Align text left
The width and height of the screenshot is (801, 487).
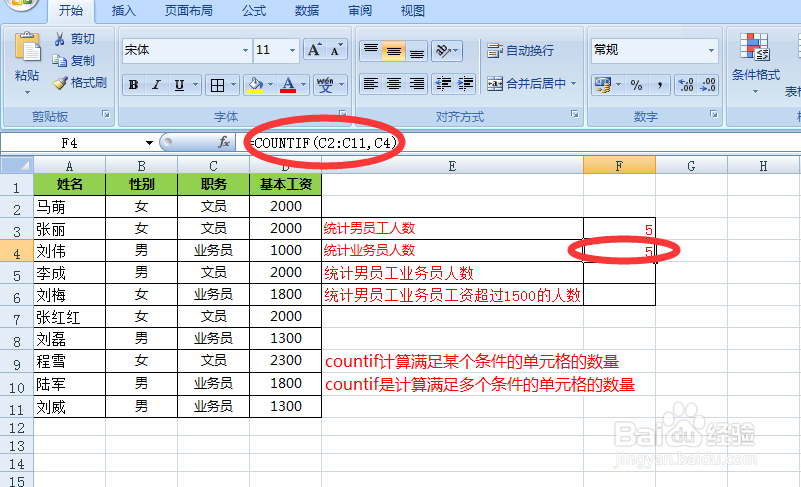[371, 84]
